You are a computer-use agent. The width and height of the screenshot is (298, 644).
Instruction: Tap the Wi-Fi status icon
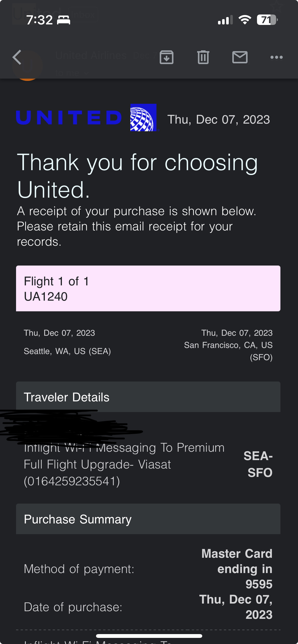(245, 20)
